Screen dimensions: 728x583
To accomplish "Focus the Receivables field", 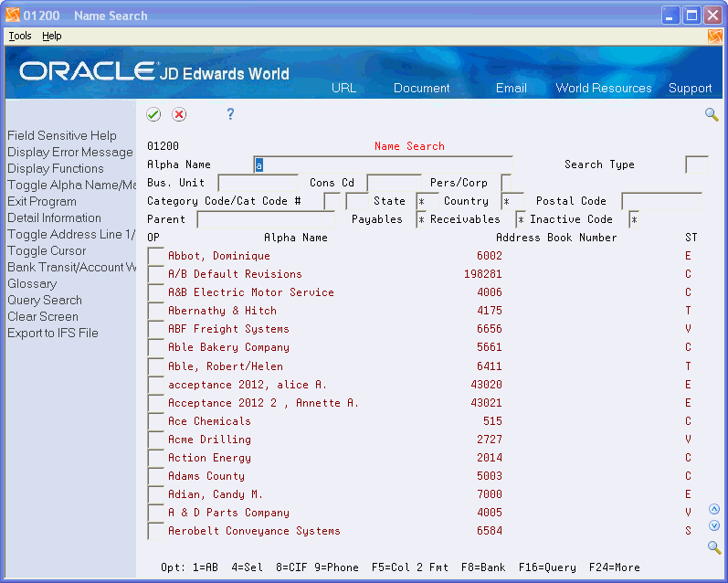I will (521, 219).
